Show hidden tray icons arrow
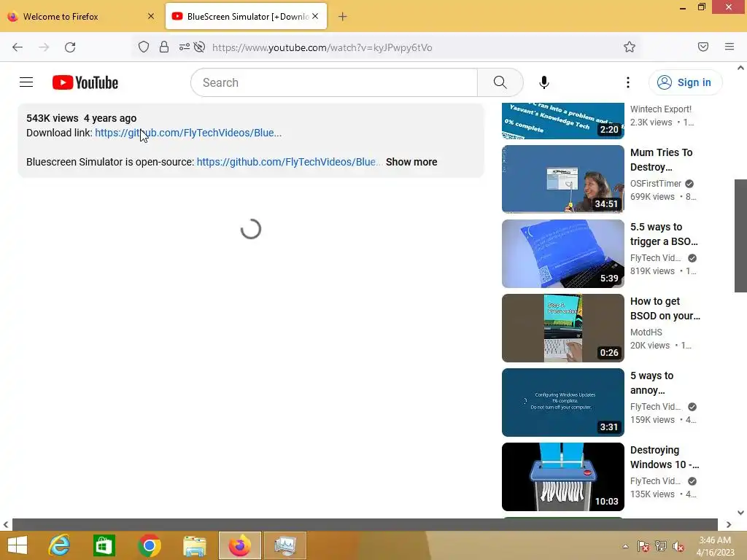 pos(625,546)
